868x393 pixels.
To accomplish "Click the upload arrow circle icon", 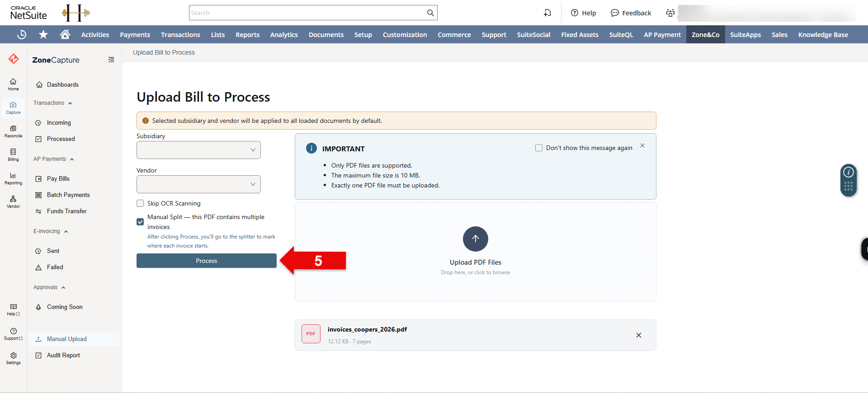I will 476,239.
